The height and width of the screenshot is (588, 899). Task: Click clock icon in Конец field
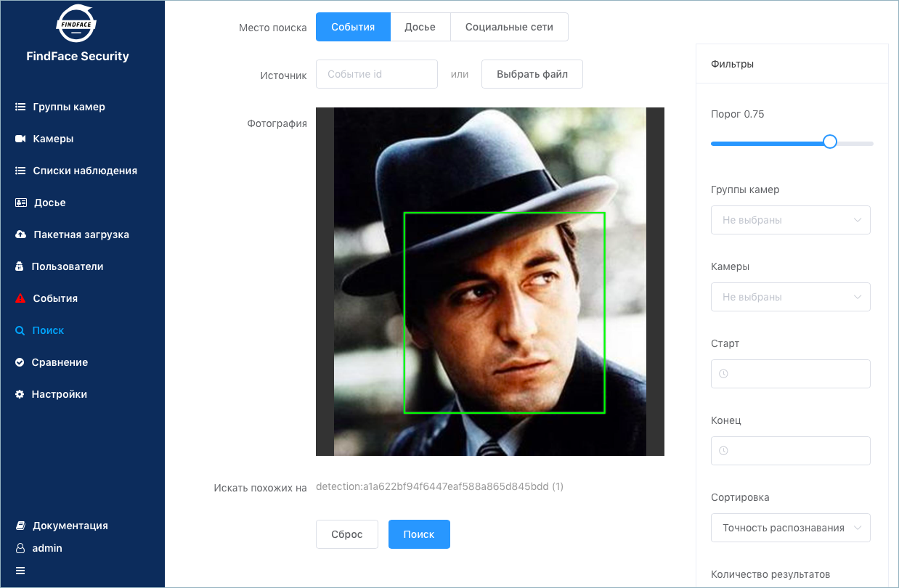click(x=723, y=451)
